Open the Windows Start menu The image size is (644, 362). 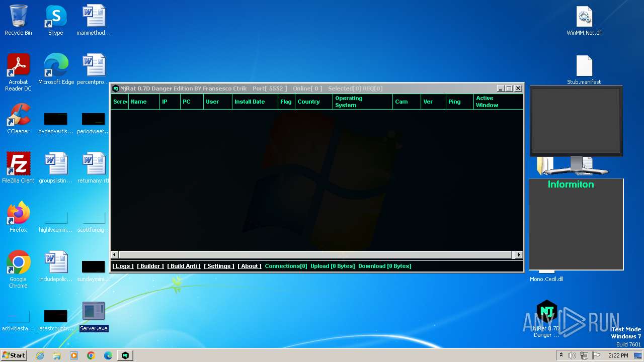14,355
